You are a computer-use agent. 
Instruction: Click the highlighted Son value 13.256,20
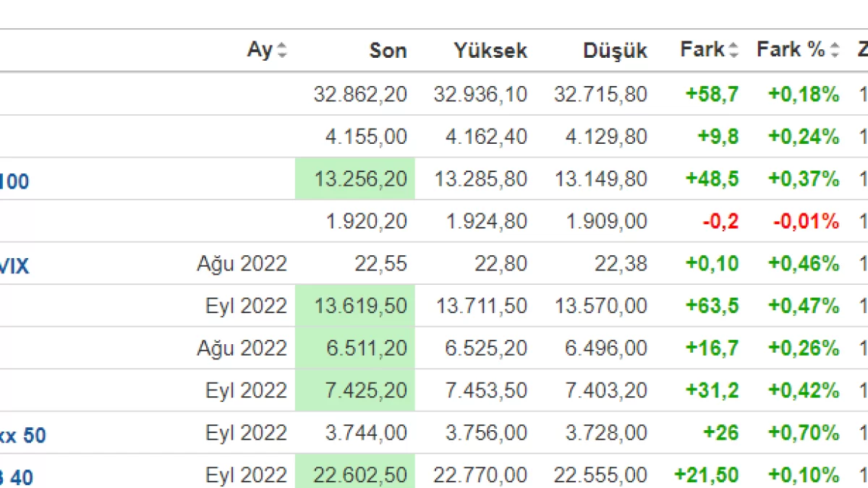(360, 179)
